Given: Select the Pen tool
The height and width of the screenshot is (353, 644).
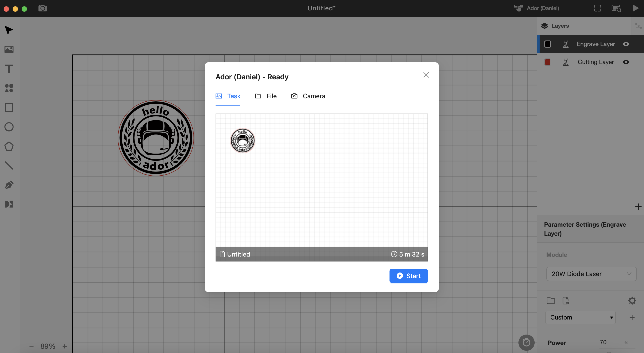Looking at the screenshot, I should tap(9, 185).
